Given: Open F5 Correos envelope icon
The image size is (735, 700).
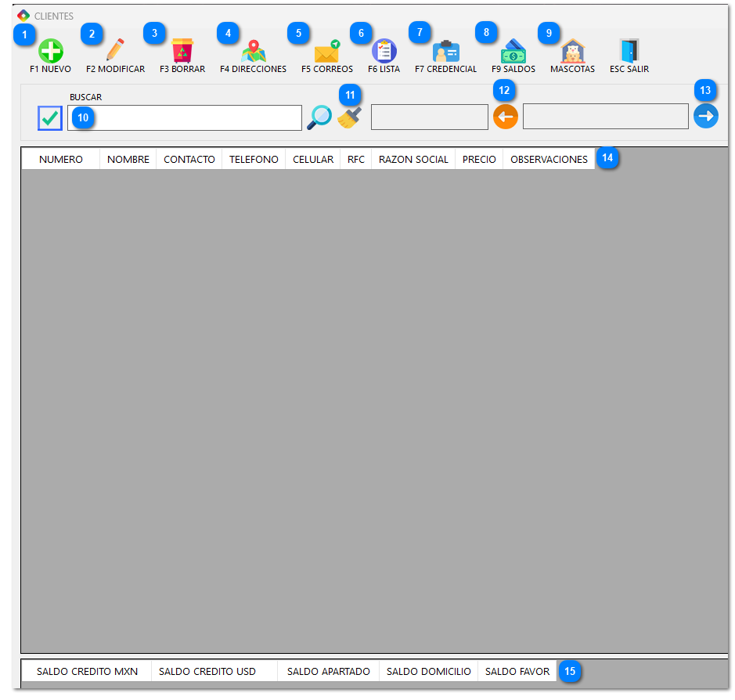Looking at the screenshot, I should pyautogui.click(x=326, y=52).
